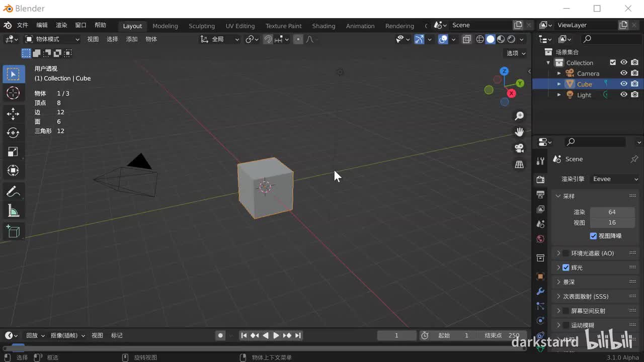The width and height of the screenshot is (644, 362).
Task: Toggle viewport overlays display
Action: 443,39
